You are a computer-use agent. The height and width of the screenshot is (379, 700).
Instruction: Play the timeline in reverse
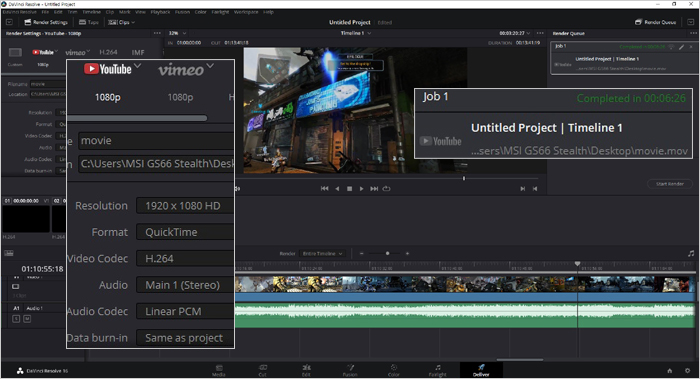[337, 189]
